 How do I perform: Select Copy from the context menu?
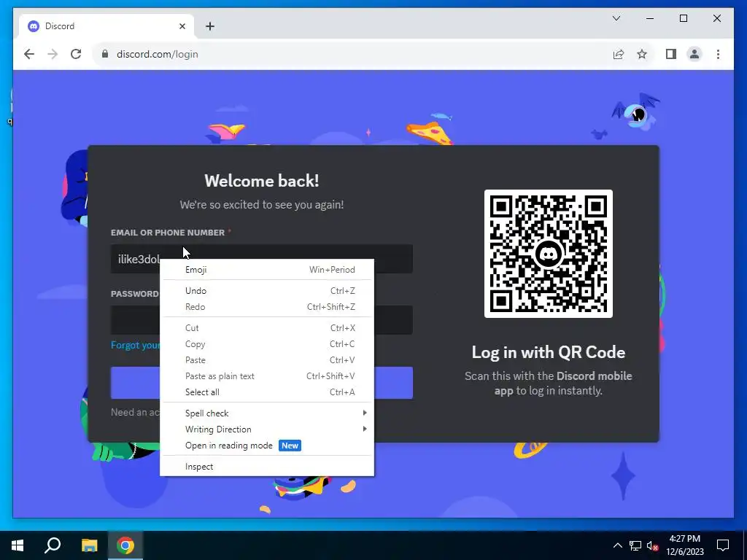(x=267, y=344)
